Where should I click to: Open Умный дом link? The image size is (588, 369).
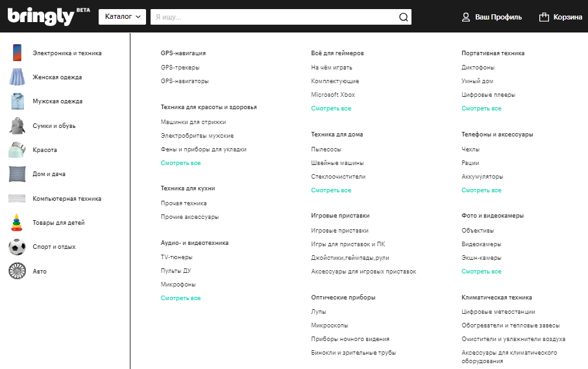click(478, 81)
